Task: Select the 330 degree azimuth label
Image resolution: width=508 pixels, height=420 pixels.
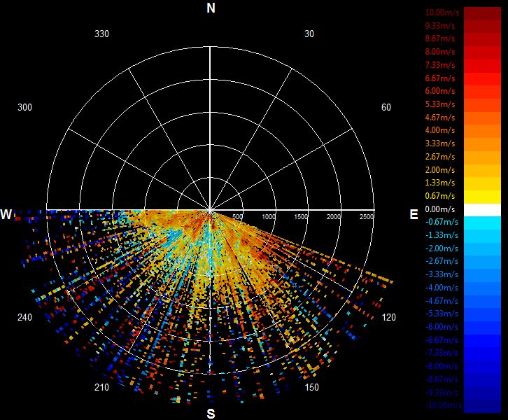Action: click(x=101, y=34)
